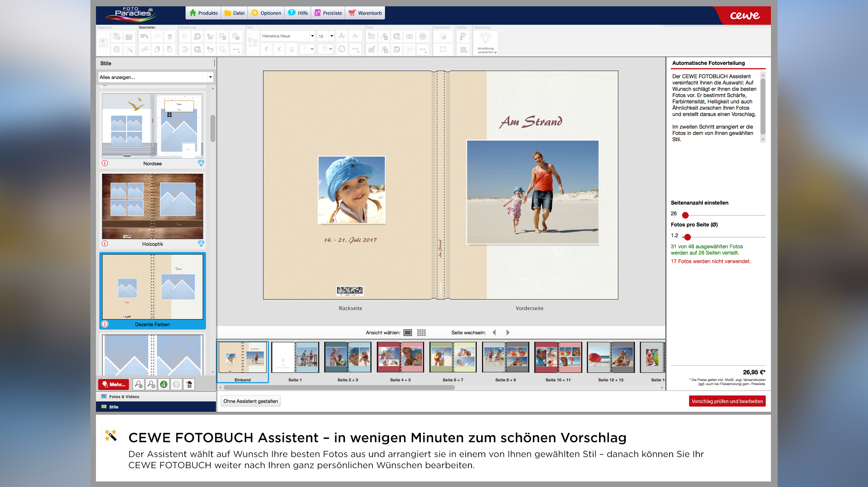Click the green thumbs-up favorite icon
The image size is (868, 487).
[x=164, y=384]
